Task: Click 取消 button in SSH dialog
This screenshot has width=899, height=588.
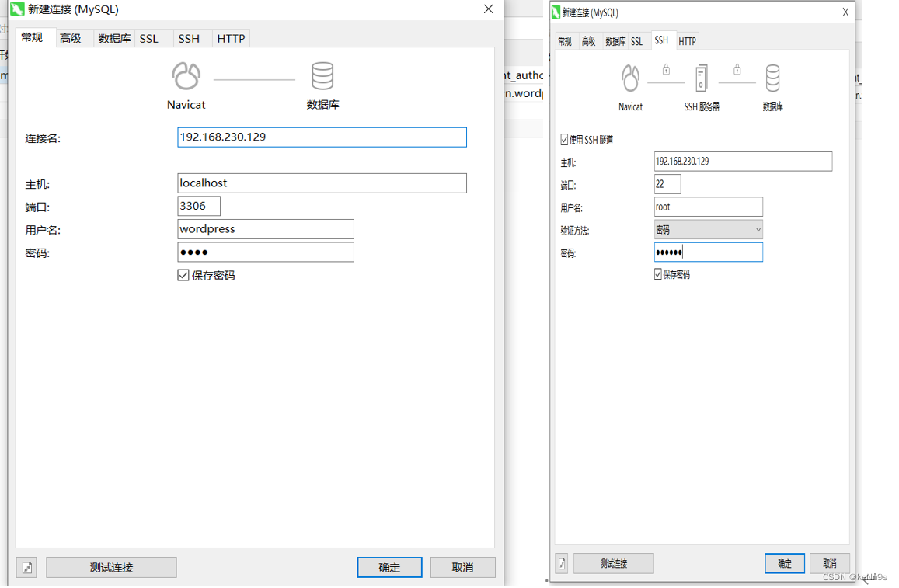Action: (830, 563)
